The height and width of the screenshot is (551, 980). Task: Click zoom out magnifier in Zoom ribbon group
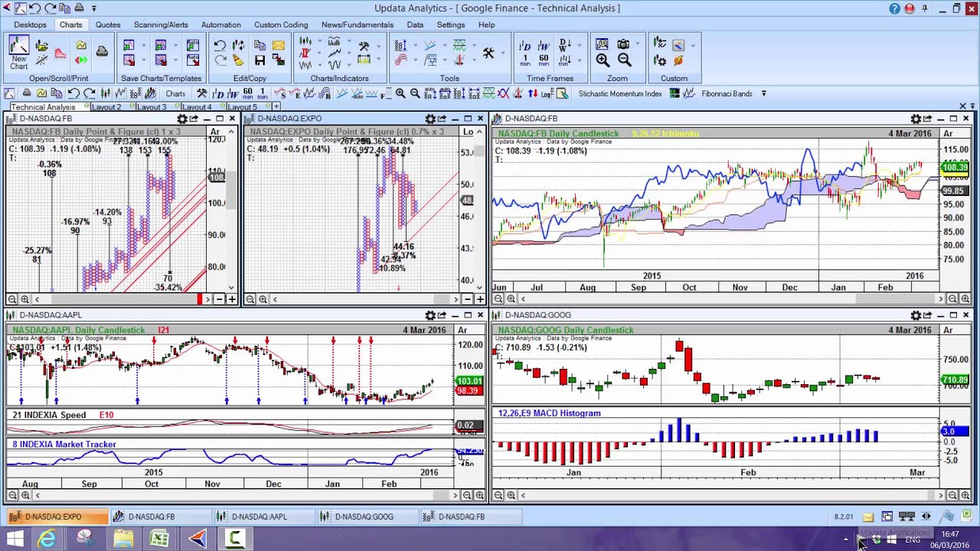(624, 60)
